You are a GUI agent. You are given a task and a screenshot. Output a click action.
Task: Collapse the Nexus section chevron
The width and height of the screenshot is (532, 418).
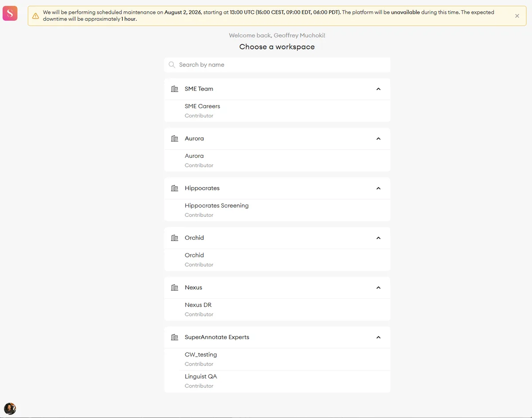[378, 288]
